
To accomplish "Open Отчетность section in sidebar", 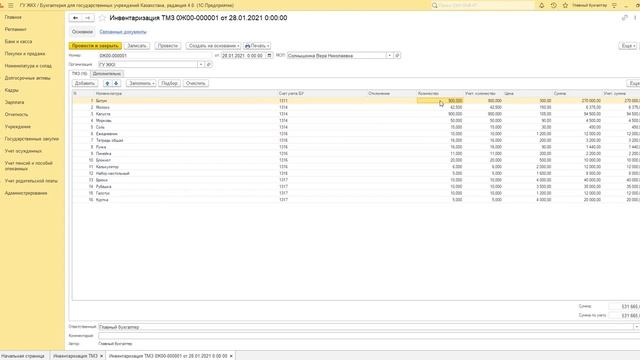I will [x=17, y=115].
